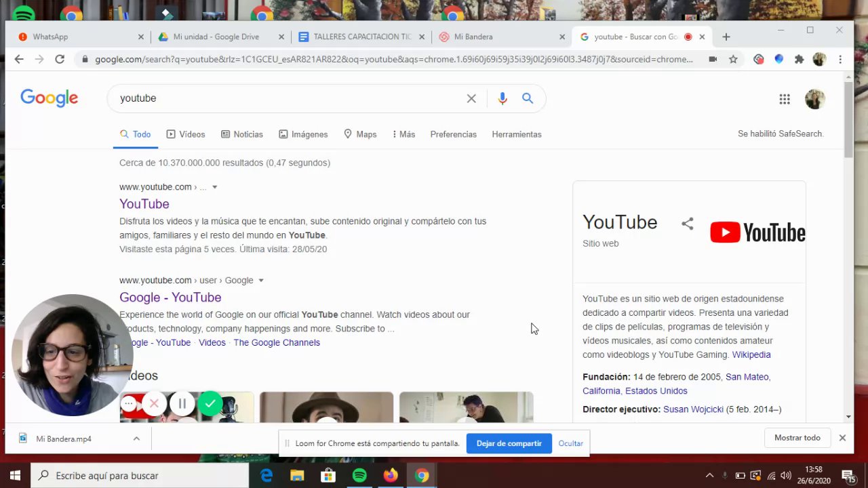Open the Windows Start menu
Image resolution: width=868 pixels, height=488 pixels.
[x=15, y=476]
